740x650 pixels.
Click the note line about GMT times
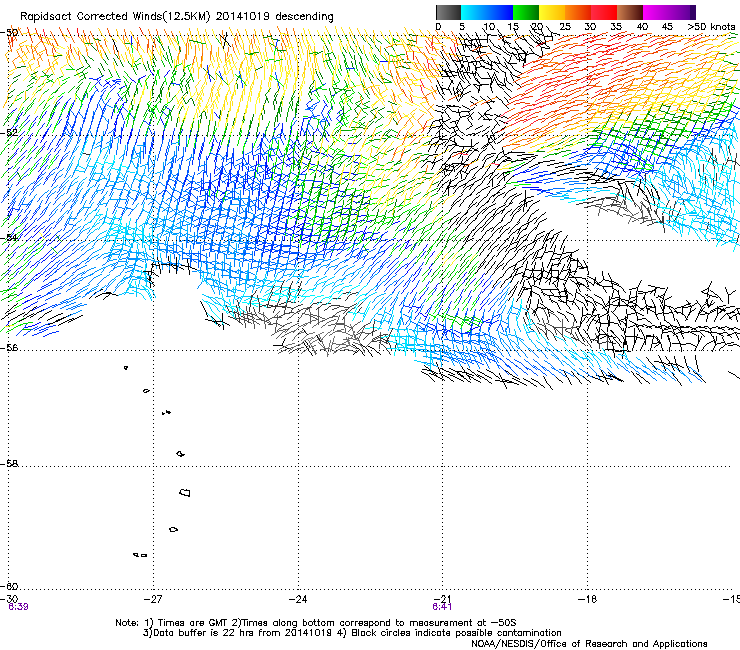tap(315, 623)
